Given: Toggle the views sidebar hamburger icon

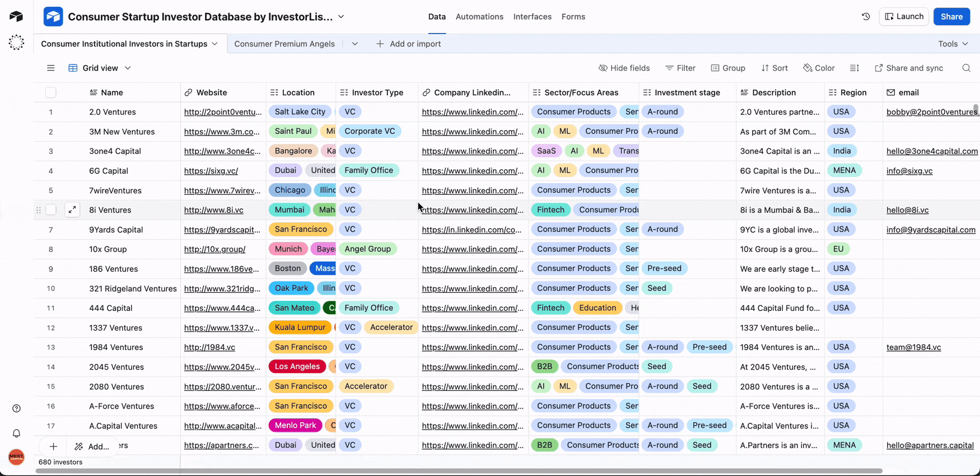Looking at the screenshot, I should click(50, 68).
